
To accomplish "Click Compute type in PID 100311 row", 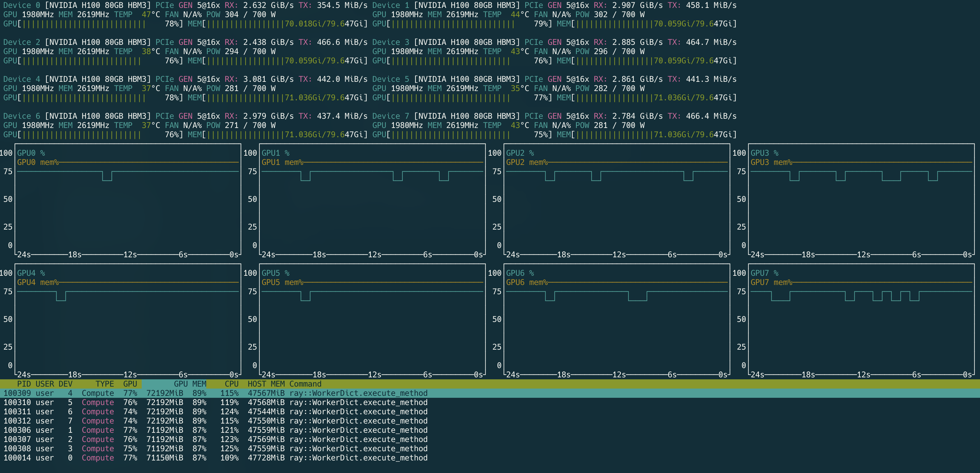I will [98, 411].
